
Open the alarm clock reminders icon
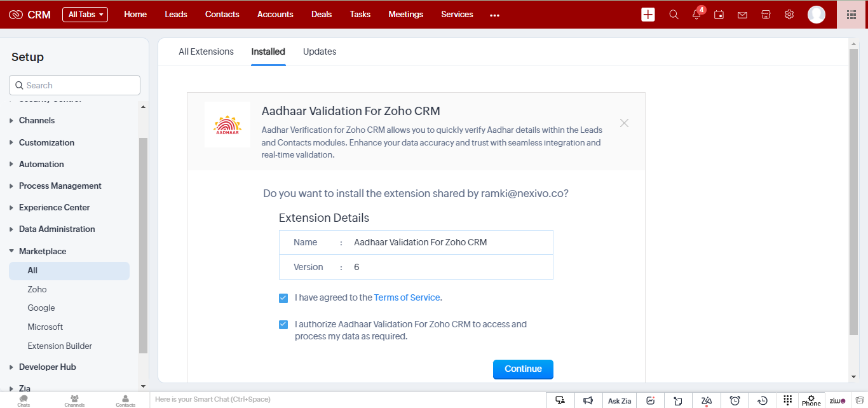[x=735, y=400]
